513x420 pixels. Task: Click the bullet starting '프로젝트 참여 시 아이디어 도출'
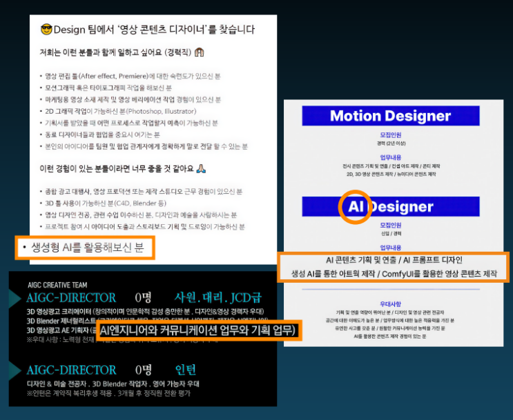(x=144, y=227)
